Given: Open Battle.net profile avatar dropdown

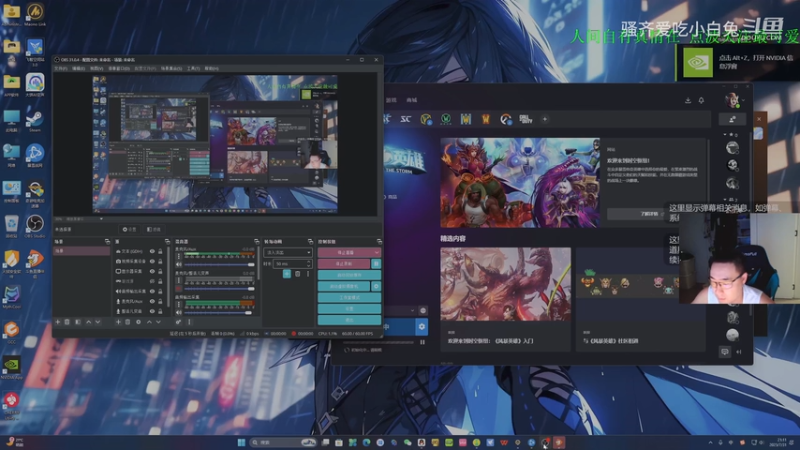Looking at the screenshot, I should (x=734, y=101).
